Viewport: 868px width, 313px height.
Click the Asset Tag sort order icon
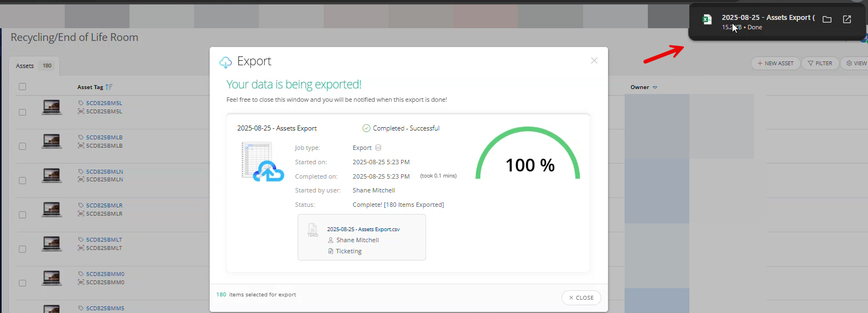click(x=109, y=87)
